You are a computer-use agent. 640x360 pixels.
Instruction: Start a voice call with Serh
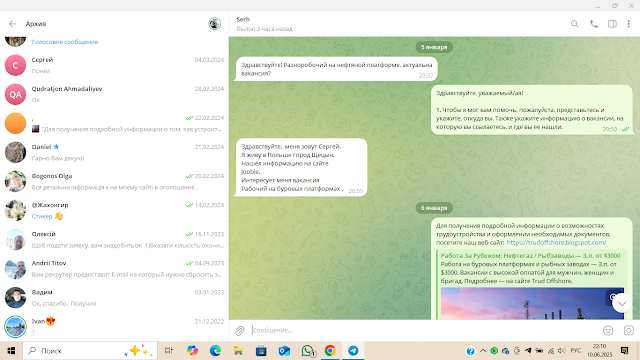point(594,24)
